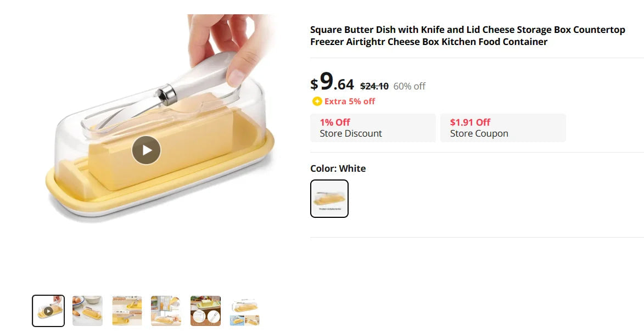Screen dimensions: 644x332
Task: View the last thumbnail showing dimensions
Action: 245,312
